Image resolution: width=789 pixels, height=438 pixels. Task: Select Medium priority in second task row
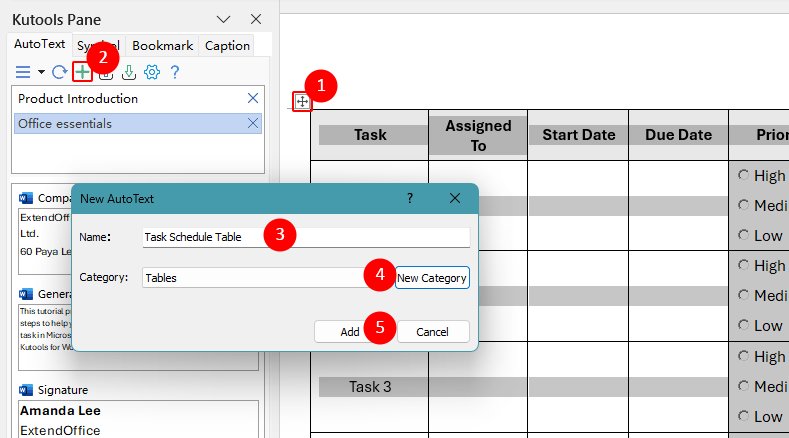(743, 295)
